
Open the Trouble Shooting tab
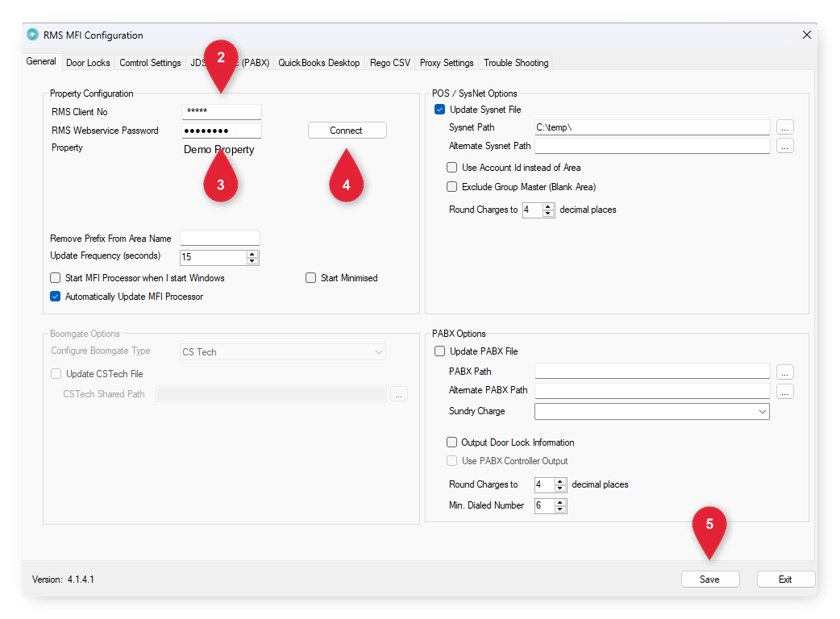[516, 63]
